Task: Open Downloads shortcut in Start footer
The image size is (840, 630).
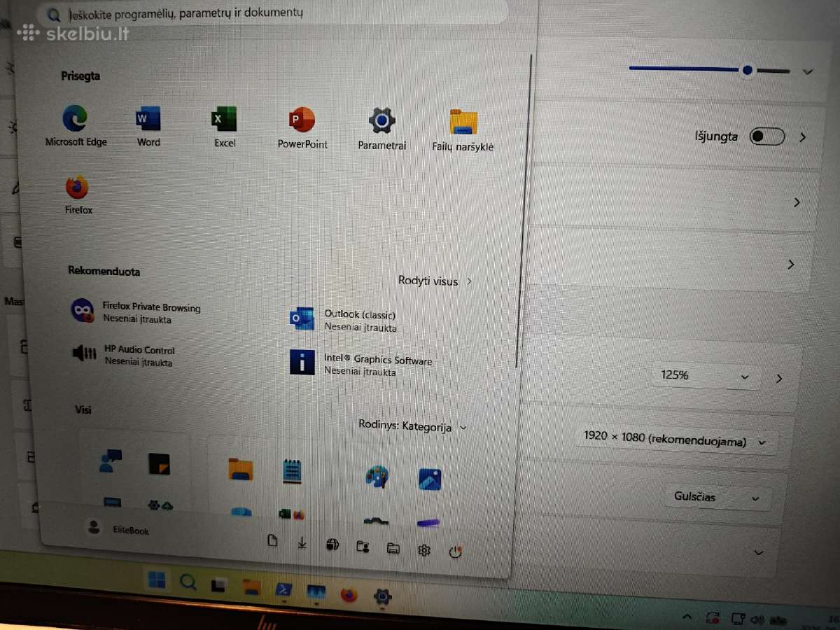Action: [302, 542]
